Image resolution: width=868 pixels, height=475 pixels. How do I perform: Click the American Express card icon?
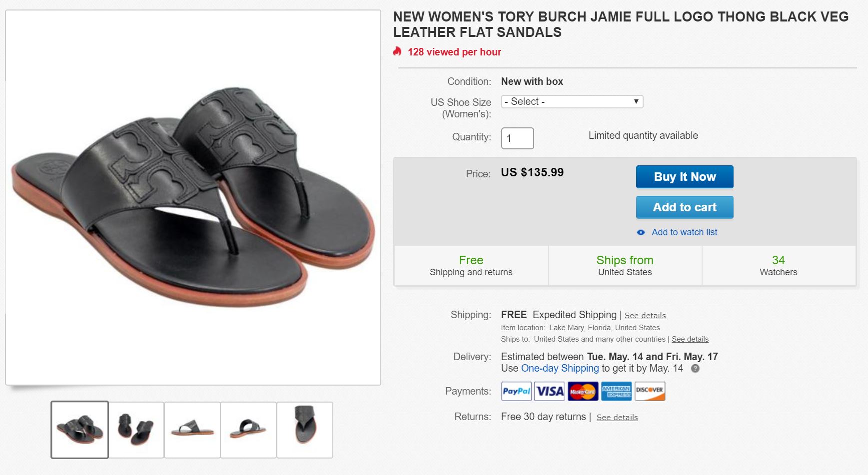(616, 392)
